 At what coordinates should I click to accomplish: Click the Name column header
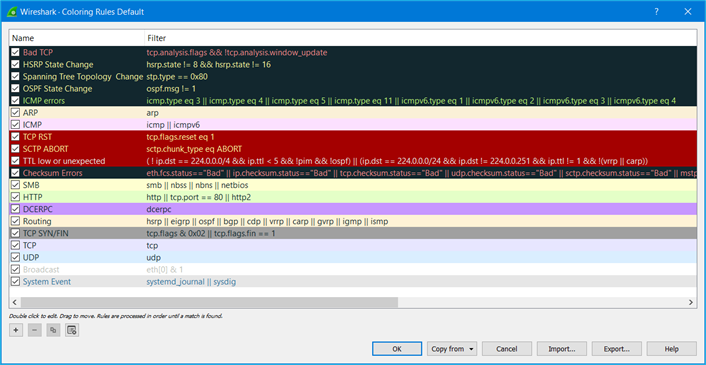[x=77, y=38]
